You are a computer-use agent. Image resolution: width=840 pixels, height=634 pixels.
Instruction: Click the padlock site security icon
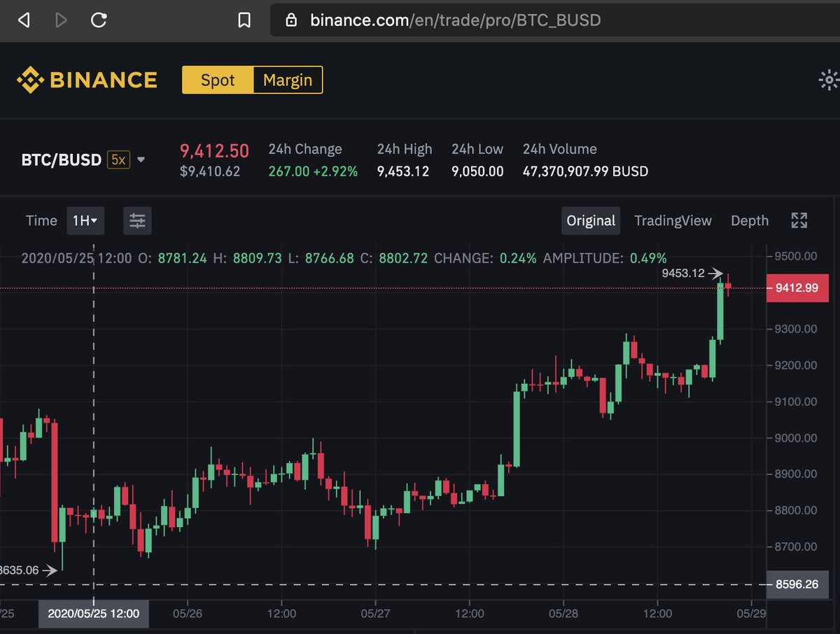pyautogui.click(x=292, y=20)
